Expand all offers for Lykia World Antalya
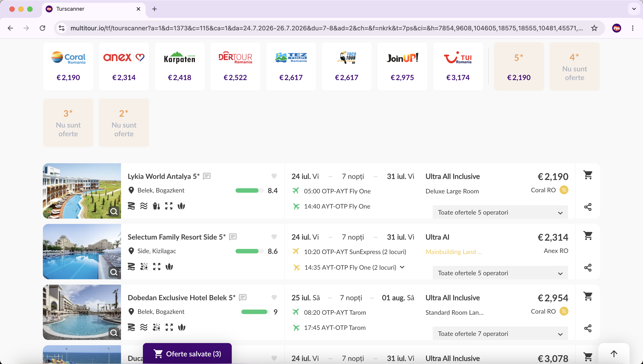Viewport: 643px width, 364px height. pyautogui.click(x=500, y=212)
